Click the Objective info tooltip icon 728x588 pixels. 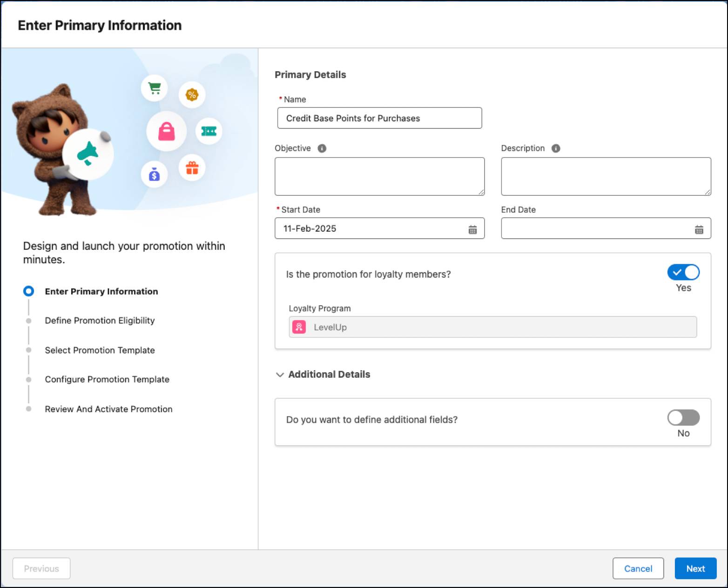pos(322,148)
